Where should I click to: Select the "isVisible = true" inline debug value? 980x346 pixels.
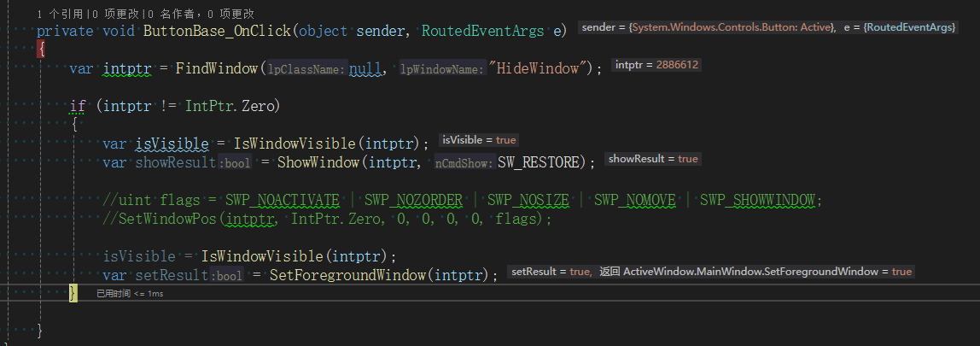coord(479,140)
